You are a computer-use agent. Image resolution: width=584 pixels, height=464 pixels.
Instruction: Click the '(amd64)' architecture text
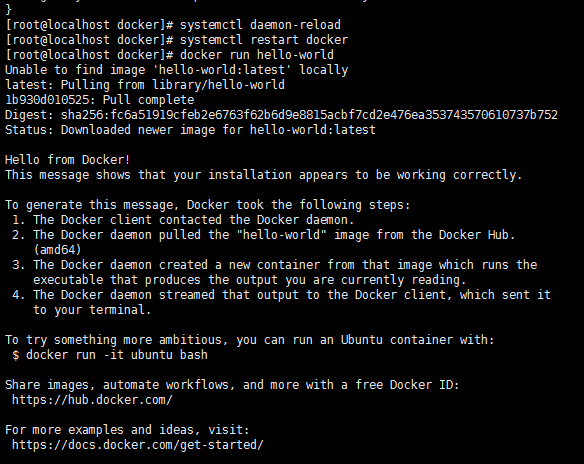57,250
